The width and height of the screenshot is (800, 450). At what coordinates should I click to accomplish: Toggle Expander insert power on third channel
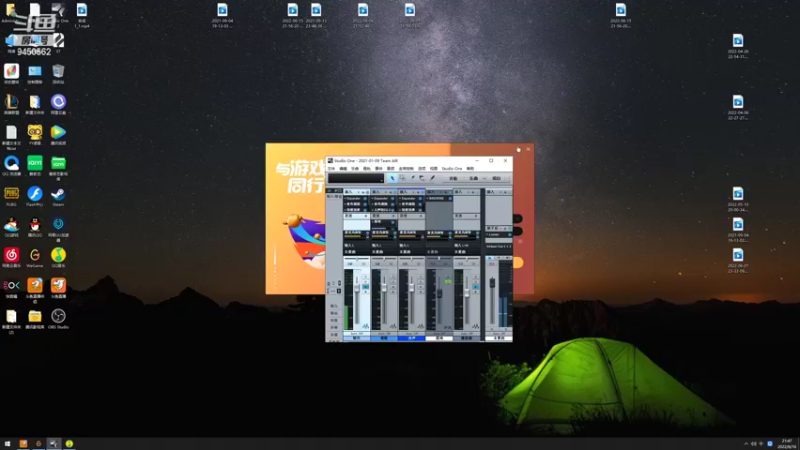420,198
